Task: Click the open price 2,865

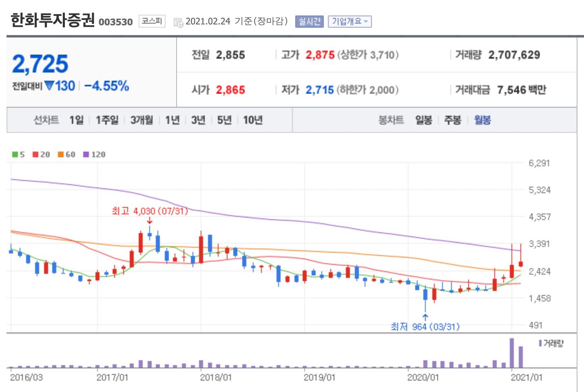Action: coord(230,90)
